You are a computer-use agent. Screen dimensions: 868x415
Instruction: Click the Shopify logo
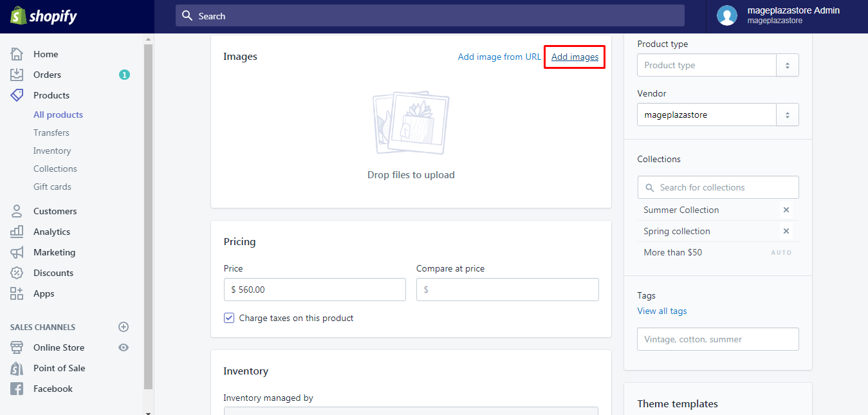(x=43, y=16)
